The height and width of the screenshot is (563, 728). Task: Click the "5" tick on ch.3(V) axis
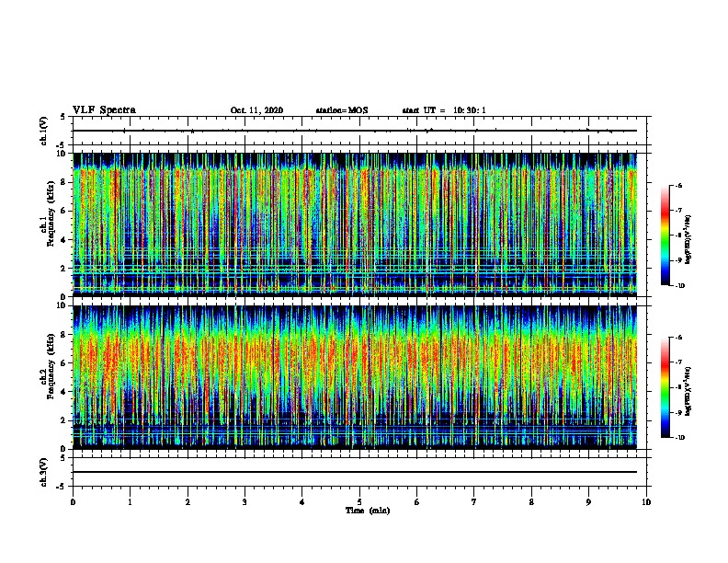tap(64, 458)
